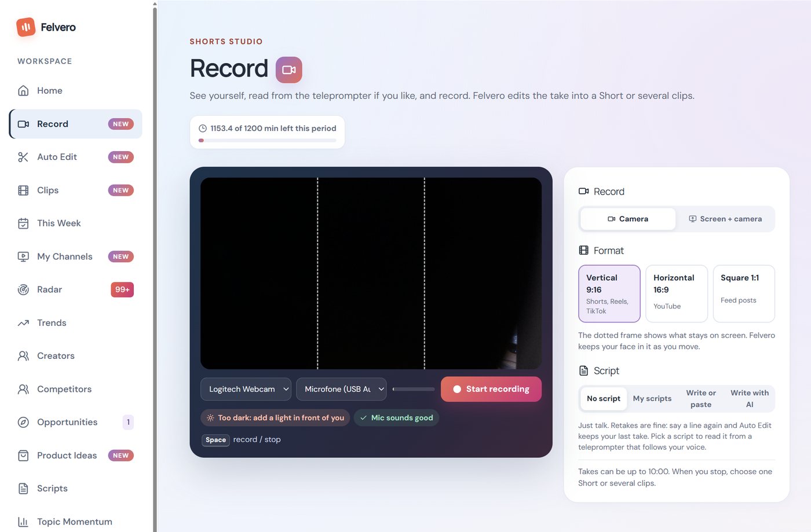Select the No script tab

coord(604,399)
